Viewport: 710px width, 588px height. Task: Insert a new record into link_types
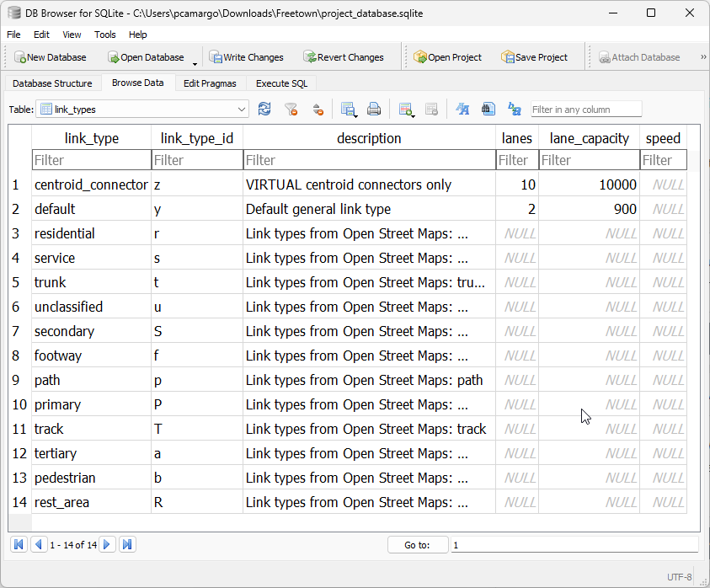click(404, 109)
